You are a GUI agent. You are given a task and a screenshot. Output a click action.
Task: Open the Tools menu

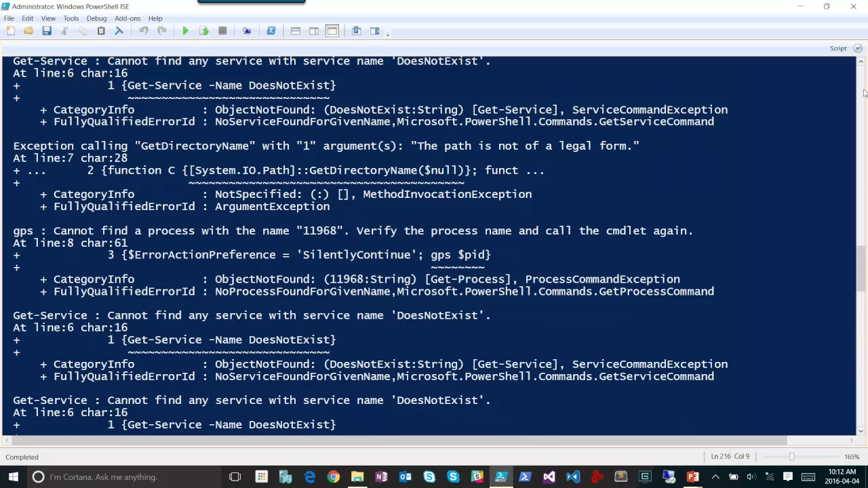[71, 18]
